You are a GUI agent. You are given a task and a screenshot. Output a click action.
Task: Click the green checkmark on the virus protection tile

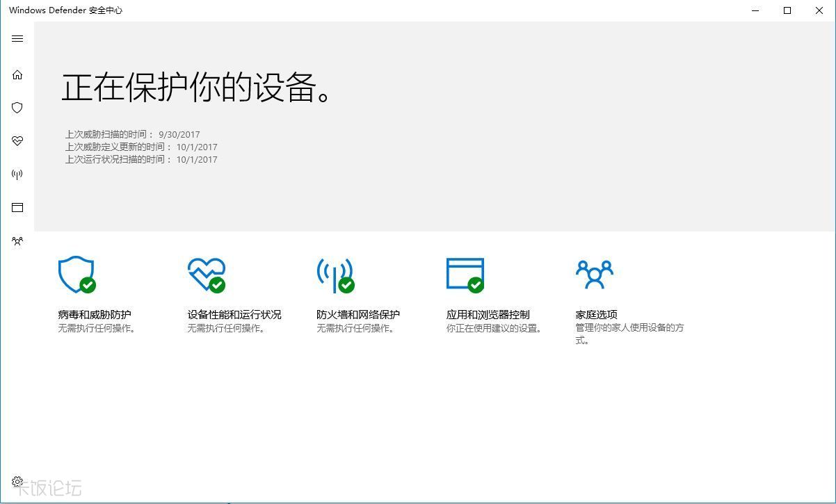(x=89, y=286)
